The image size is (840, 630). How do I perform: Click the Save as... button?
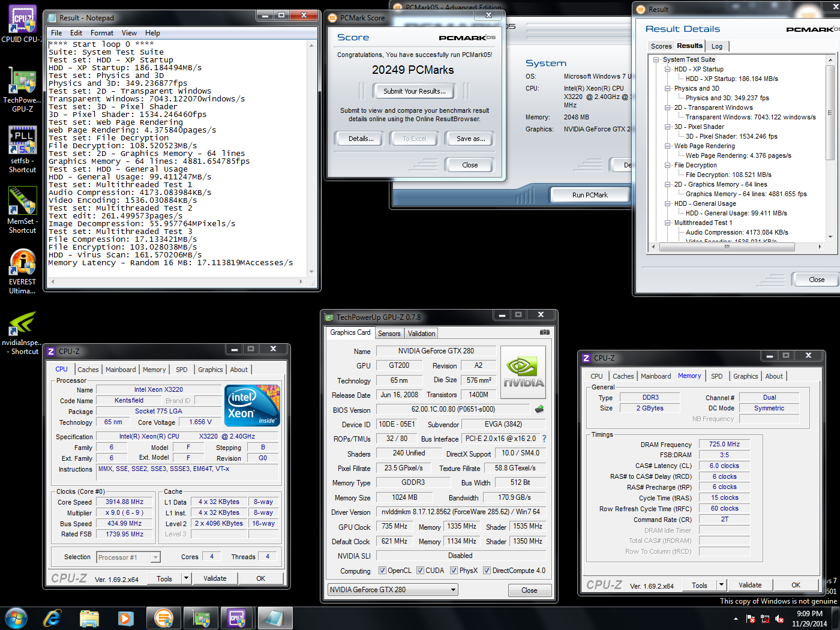[x=471, y=139]
